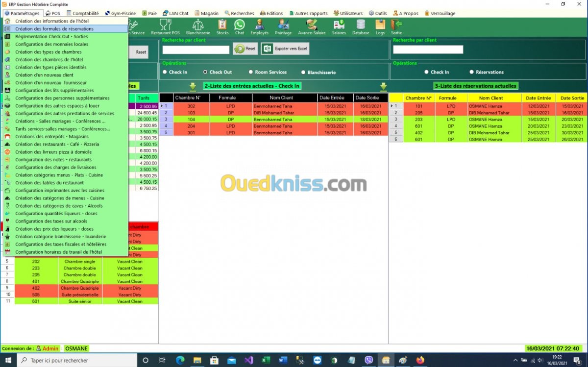The image size is (588, 367).
Task: Open the Comptabilité menu
Action: (82, 13)
